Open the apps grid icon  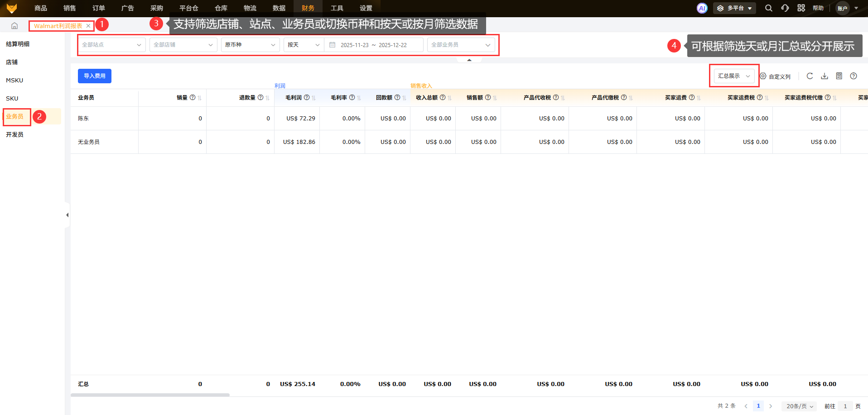(801, 8)
